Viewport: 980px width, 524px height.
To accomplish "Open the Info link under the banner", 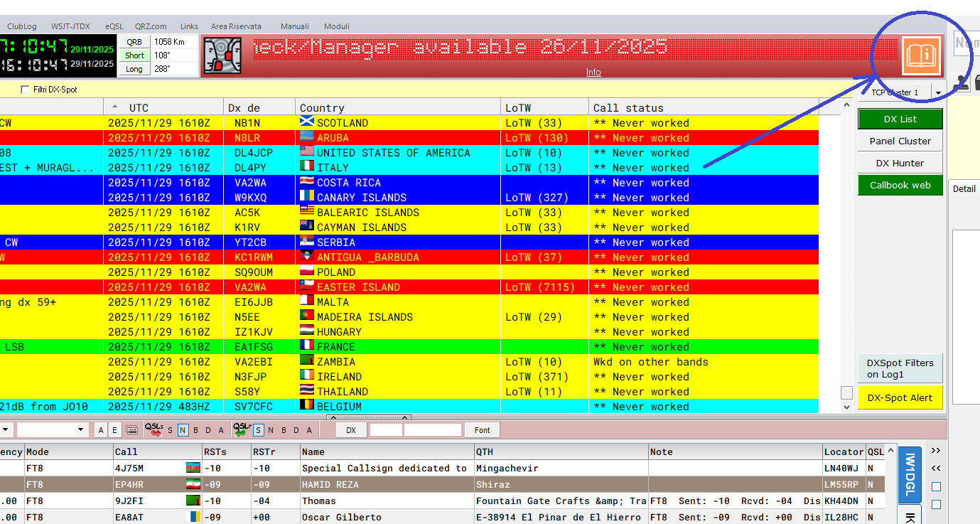I will (593, 72).
